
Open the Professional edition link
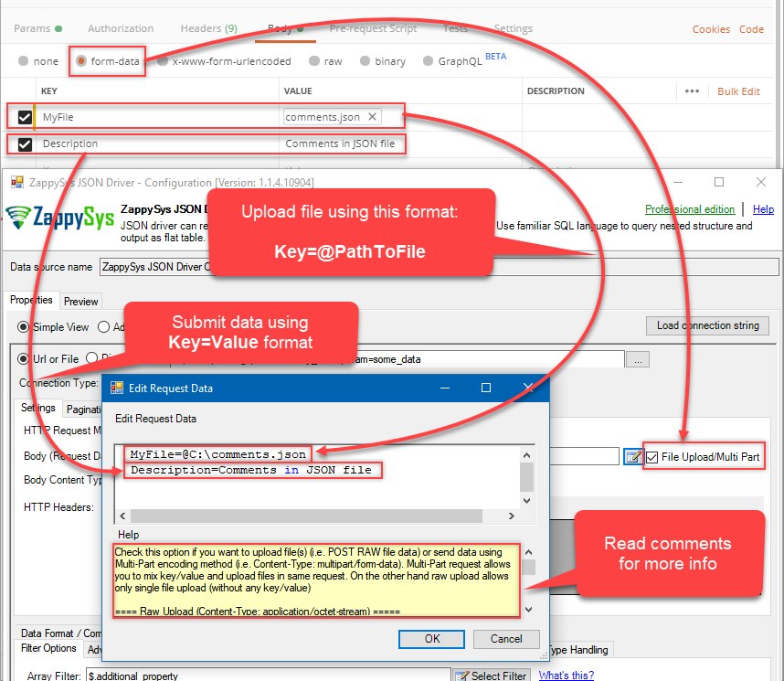690,209
